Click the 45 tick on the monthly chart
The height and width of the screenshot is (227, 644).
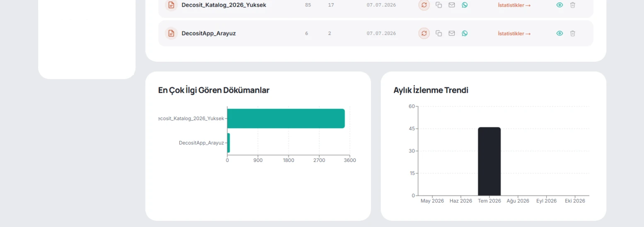(412, 129)
